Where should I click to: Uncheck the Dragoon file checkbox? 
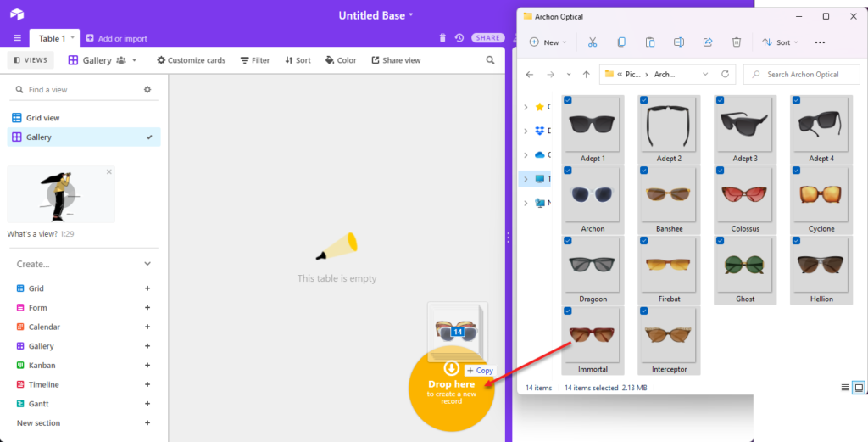pos(568,241)
